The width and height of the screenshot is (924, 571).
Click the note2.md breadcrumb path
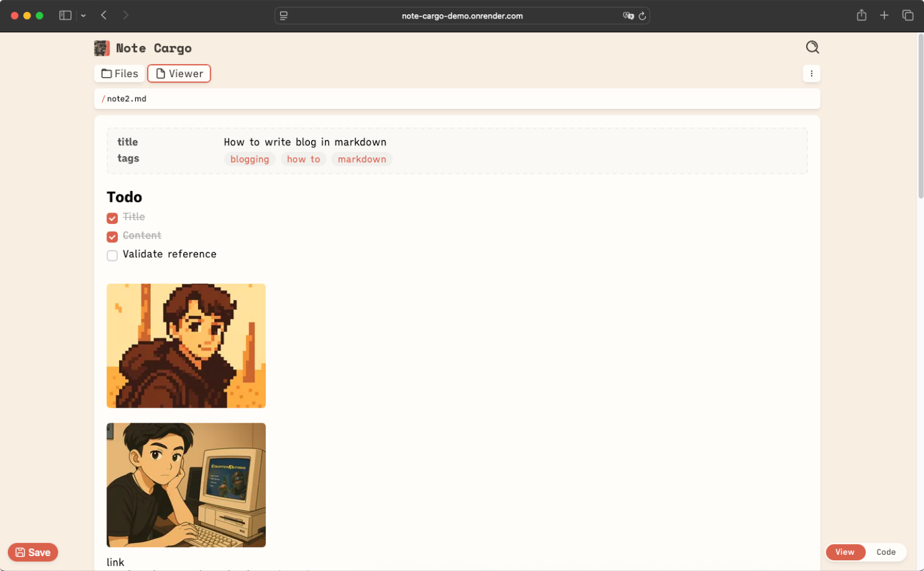[126, 99]
